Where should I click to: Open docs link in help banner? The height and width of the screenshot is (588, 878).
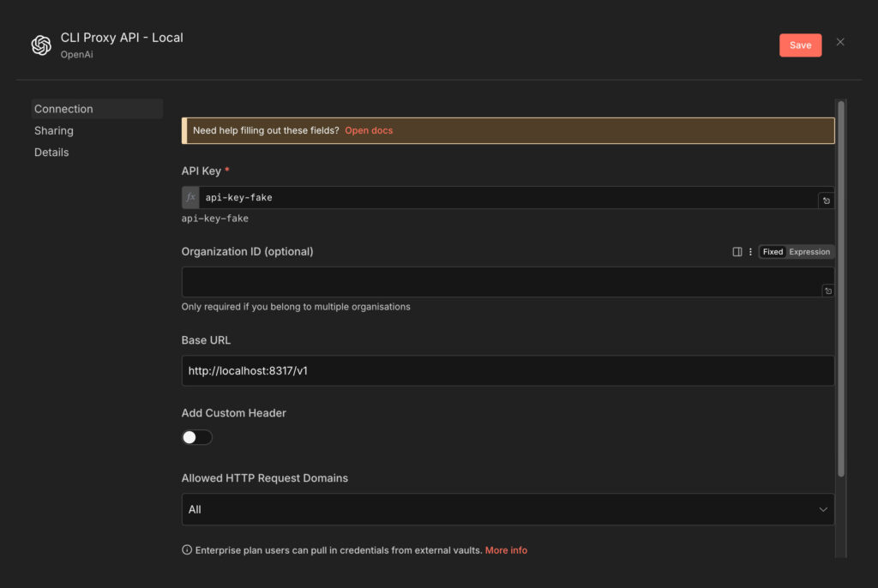369,130
